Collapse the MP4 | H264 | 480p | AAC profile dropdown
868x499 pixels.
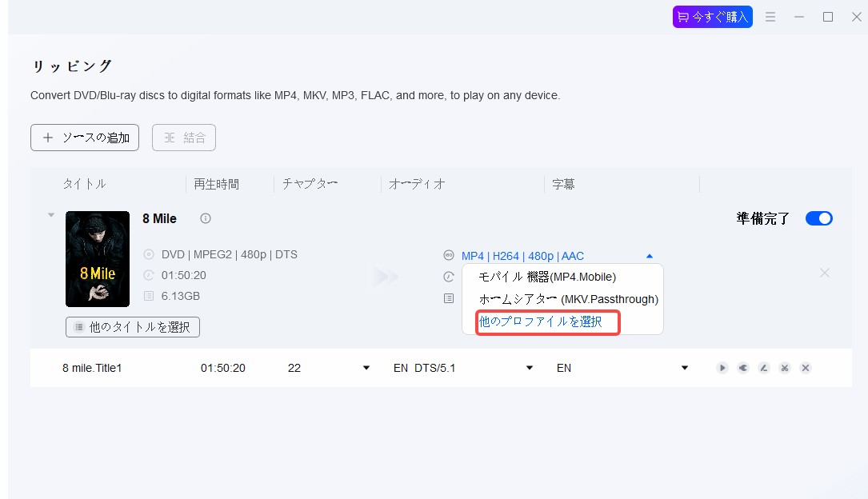pos(650,256)
